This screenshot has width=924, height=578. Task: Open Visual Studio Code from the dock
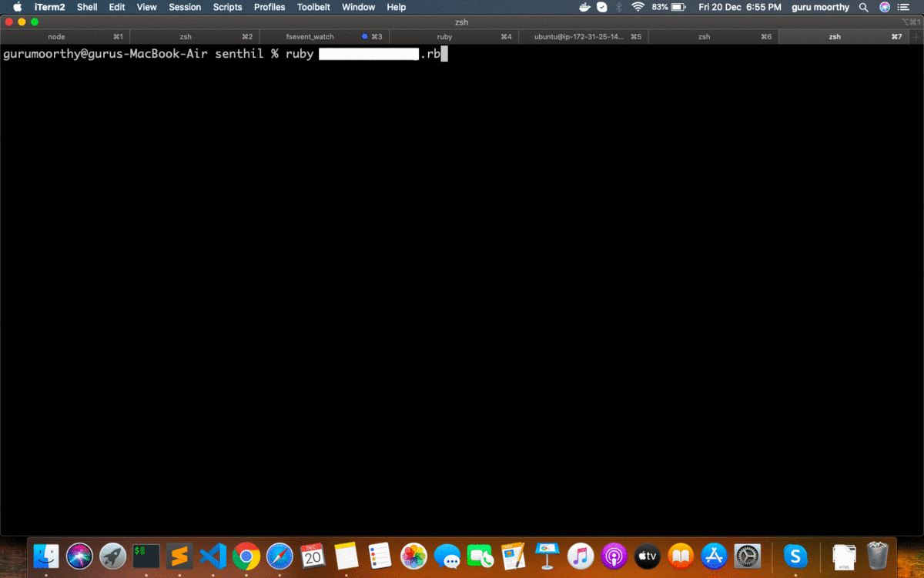point(213,556)
